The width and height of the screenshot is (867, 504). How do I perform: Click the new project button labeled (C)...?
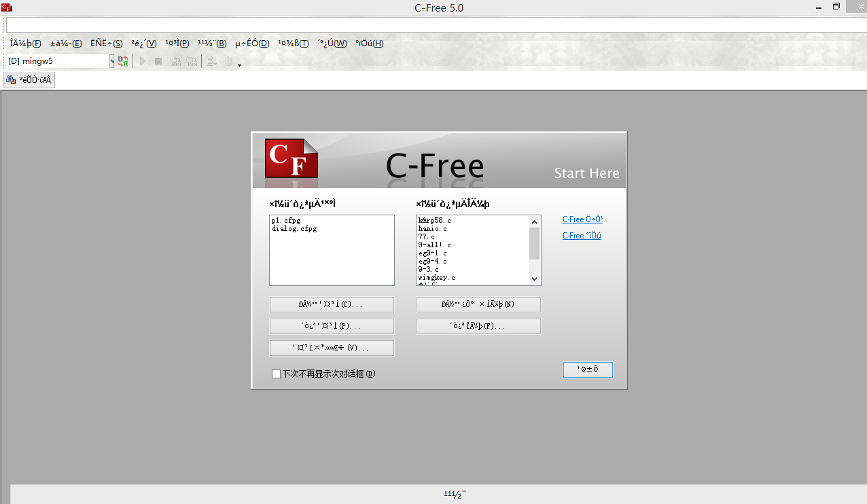pos(332,304)
